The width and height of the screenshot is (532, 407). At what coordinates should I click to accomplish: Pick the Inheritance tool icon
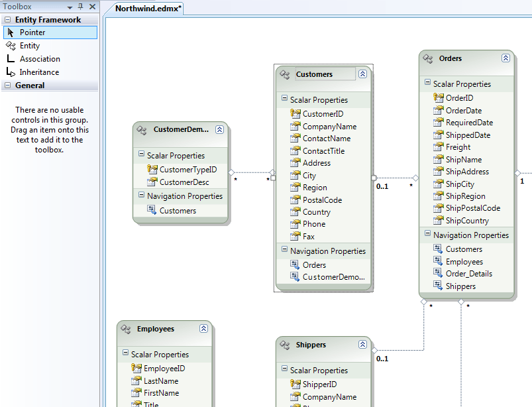click(x=11, y=72)
